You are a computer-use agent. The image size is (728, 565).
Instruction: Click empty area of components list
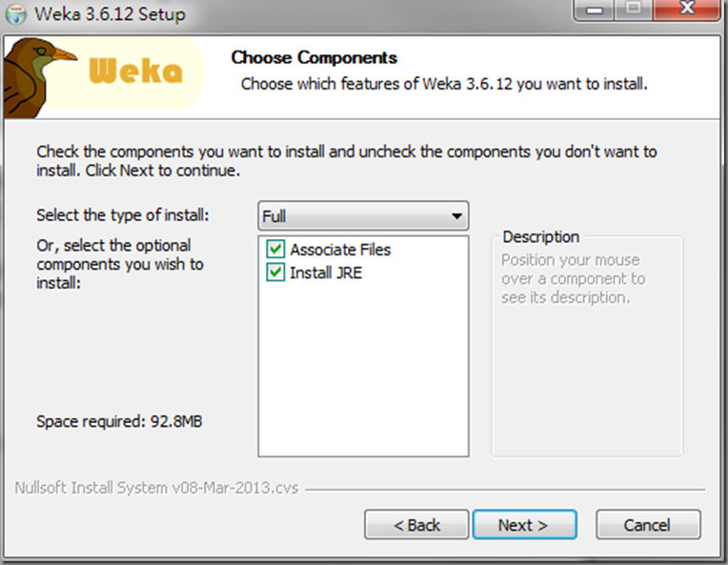[x=363, y=372]
